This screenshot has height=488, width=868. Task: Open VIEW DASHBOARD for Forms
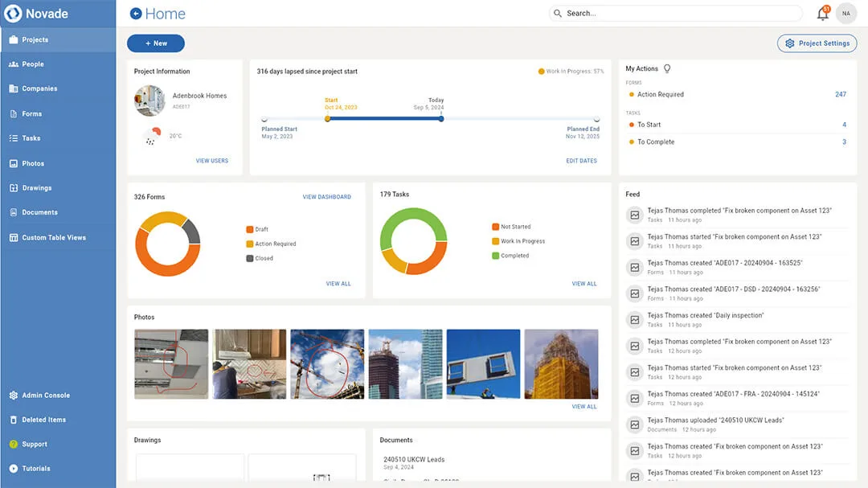(326, 197)
